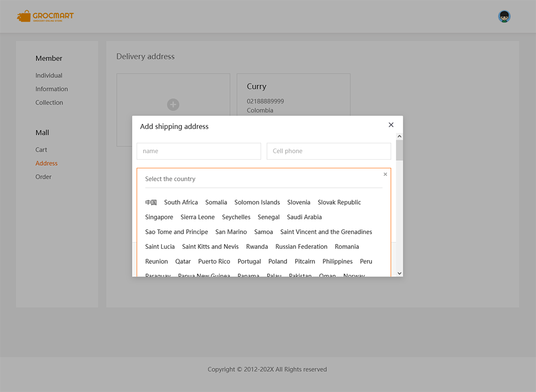
Task: Close the Add shipping address dialog
Action: 391,125
